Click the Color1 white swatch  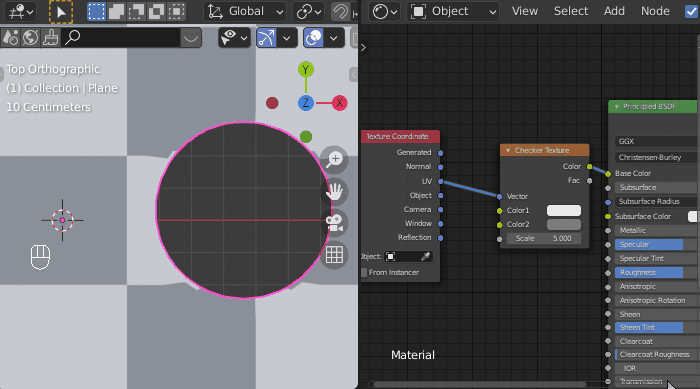pos(564,210)
